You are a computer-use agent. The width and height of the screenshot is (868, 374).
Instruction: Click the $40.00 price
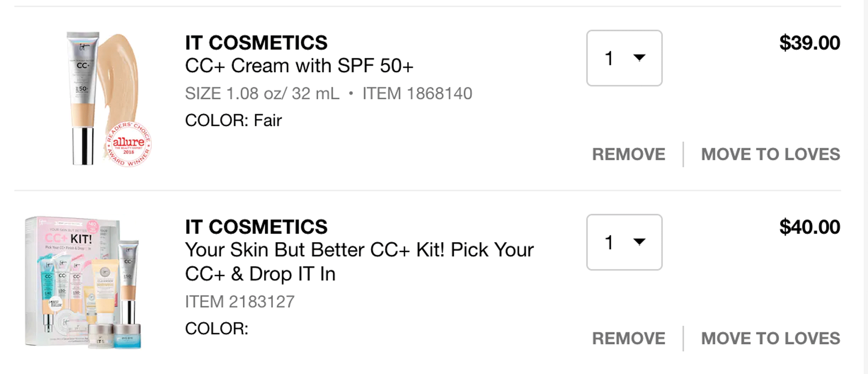coord(810,227)
